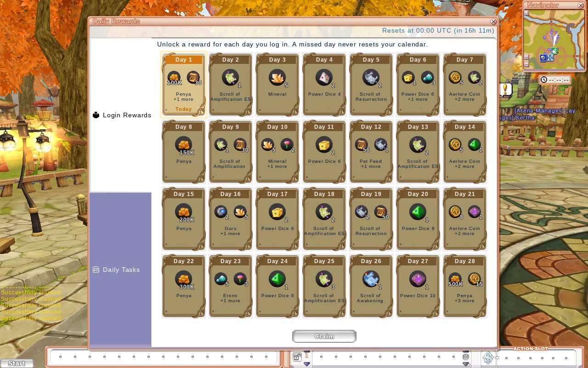
Task: Select the Day 28 Penya reward card
Action: coord(465,286)
